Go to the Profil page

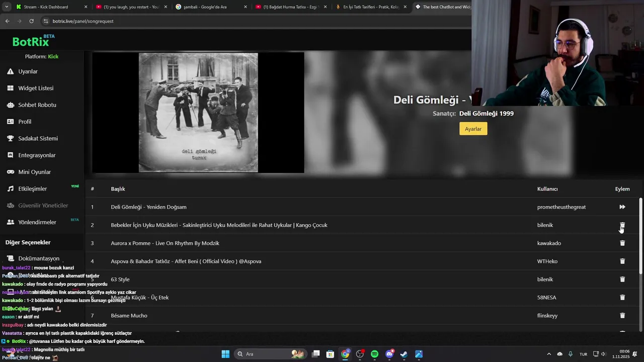(25, 122)
